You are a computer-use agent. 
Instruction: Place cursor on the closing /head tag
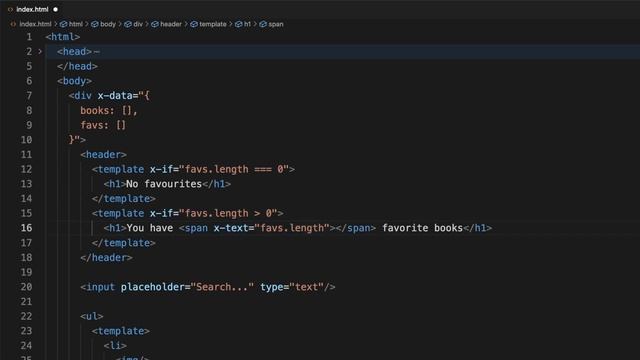(x=77, y=66)
